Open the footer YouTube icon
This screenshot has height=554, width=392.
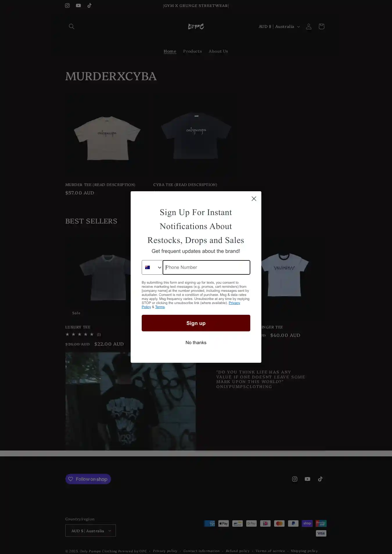click(x=308, y=479)
